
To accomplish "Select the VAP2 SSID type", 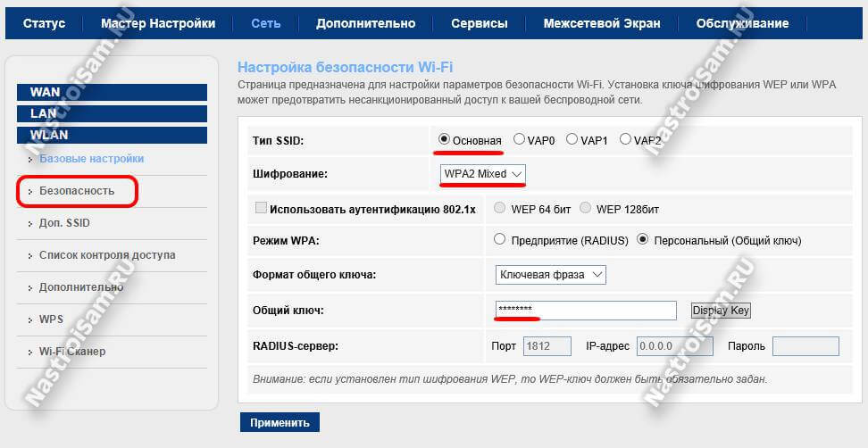I will pos(625,139).
